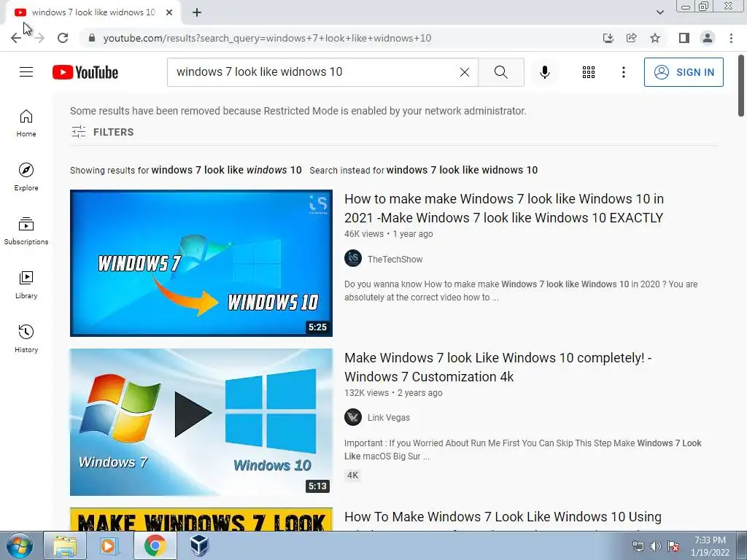Open the Windows Start button
Image resolution: width=747 pixels, height=560 pixels.
[20, 545]
